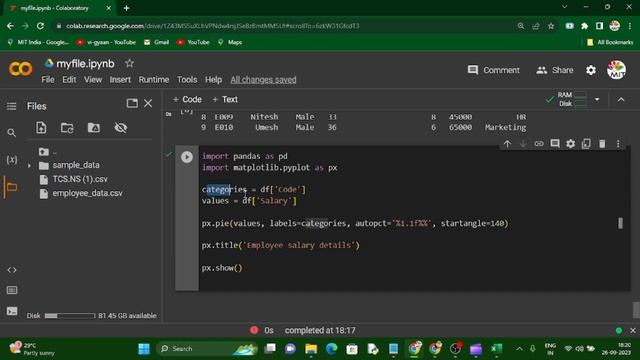640x360 pixels.
Task: Open the Files folder sidebar icon
Action: click(x=11, y=187)
